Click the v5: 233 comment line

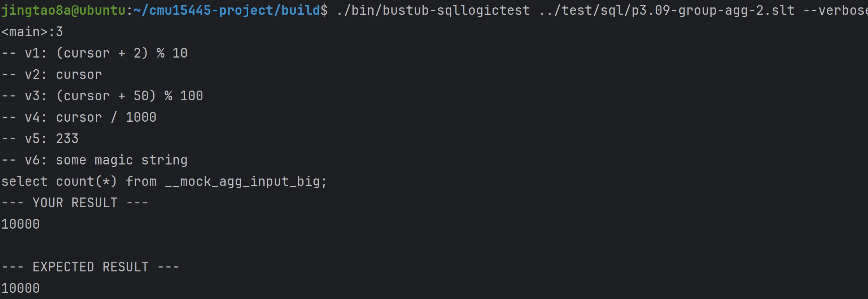[x=40, y=139]
